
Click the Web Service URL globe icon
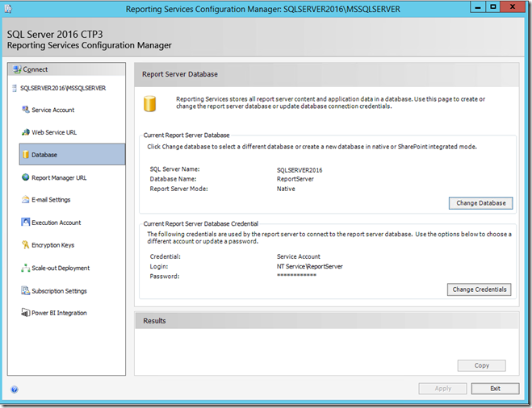tap(25, 132)
